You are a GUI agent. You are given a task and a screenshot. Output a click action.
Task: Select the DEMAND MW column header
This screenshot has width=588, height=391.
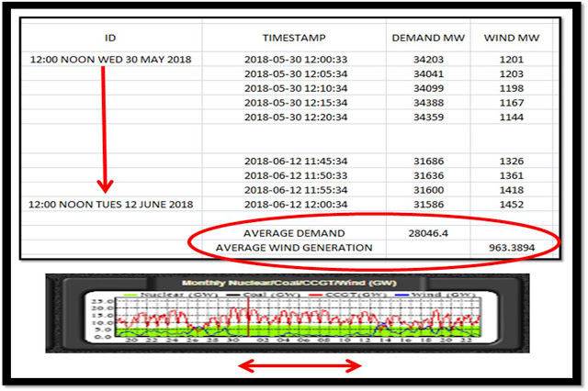click(x=427, y=40)
